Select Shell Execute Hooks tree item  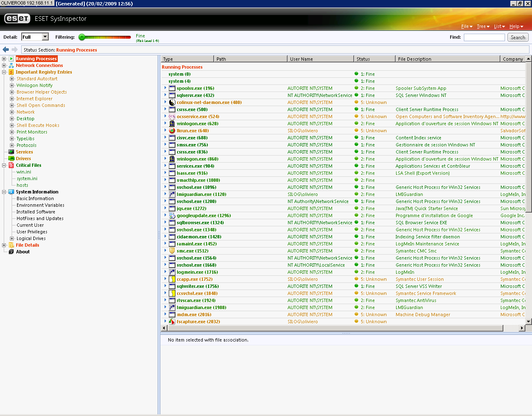[38, 125]
